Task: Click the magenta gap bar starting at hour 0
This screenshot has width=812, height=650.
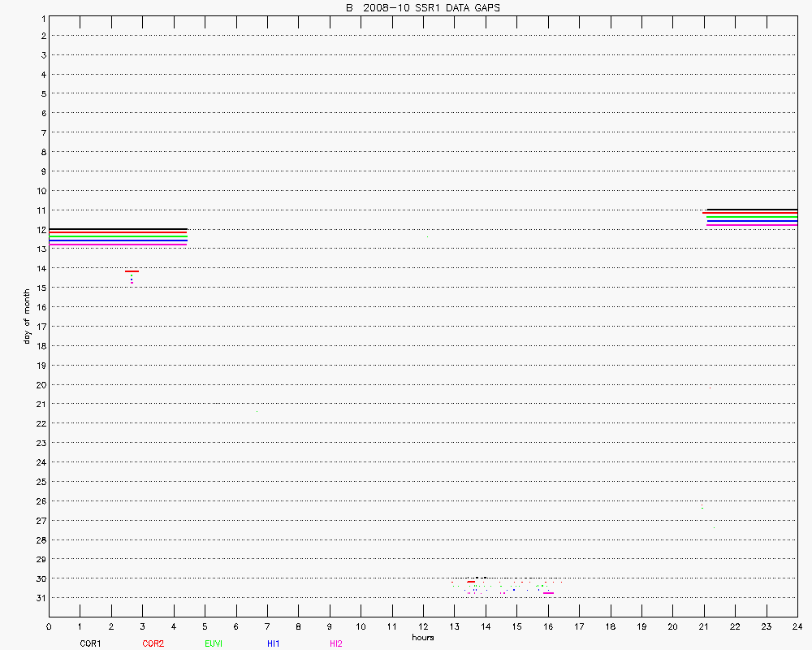Action: [118, 244]
